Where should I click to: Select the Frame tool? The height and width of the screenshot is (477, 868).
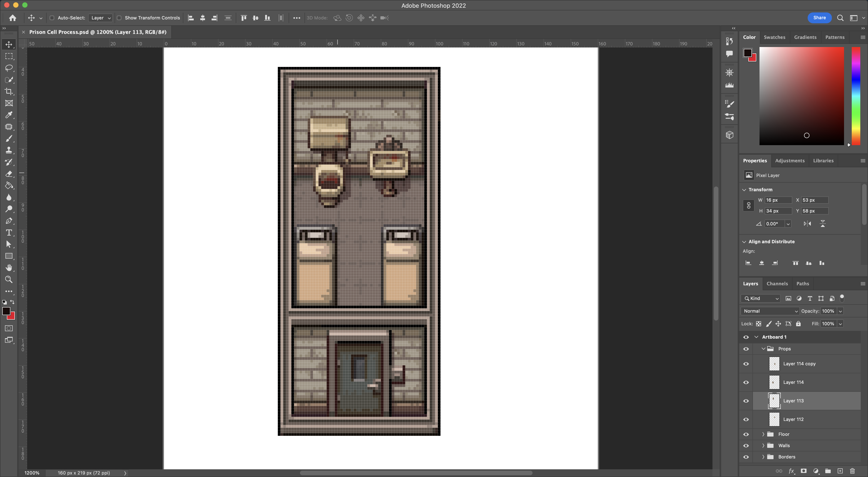[9, 103]
